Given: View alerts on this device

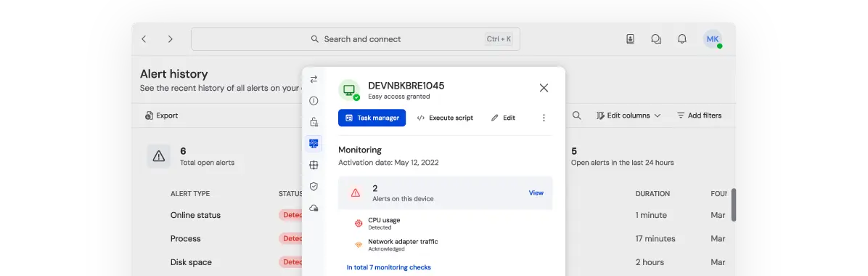Looking at the screenshot, I should [536, 193].
